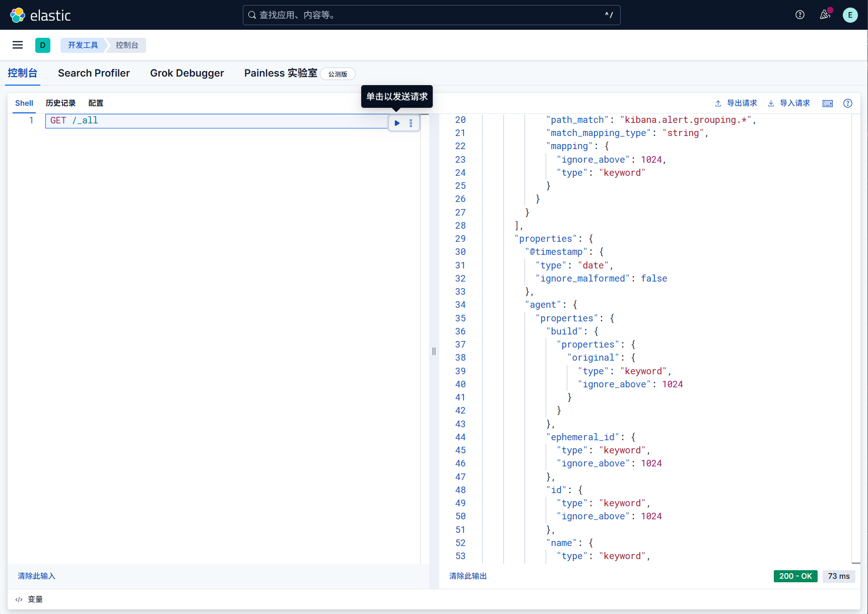Switch to the Search Profiler tab
Viewport: 868px width, 614px height.
coord(94,73)
